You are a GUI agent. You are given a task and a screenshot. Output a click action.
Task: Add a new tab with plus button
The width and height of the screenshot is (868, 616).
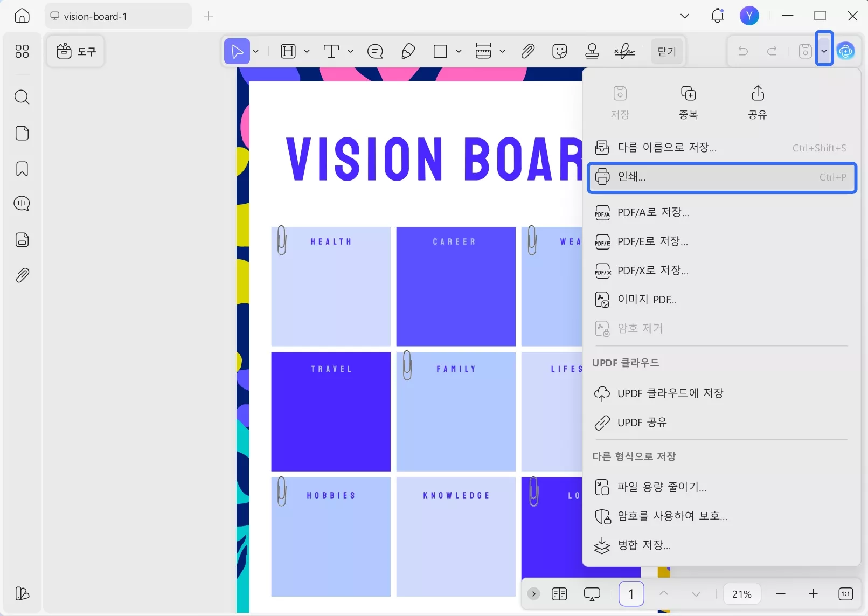[x=209, y=16]
